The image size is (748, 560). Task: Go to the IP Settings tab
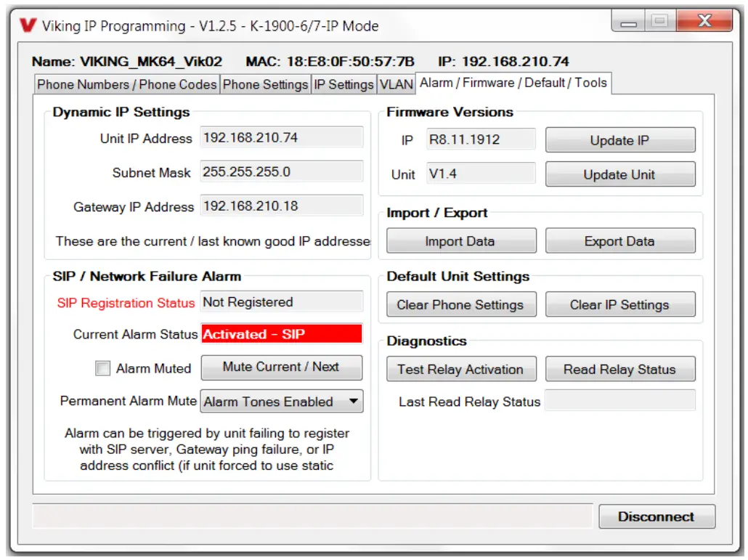pos(343,84)
